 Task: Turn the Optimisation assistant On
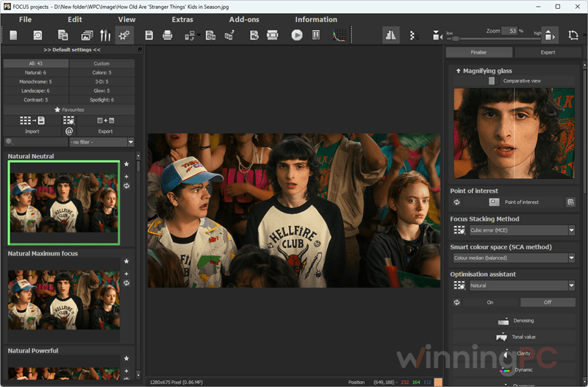click(x=490, y=302)
